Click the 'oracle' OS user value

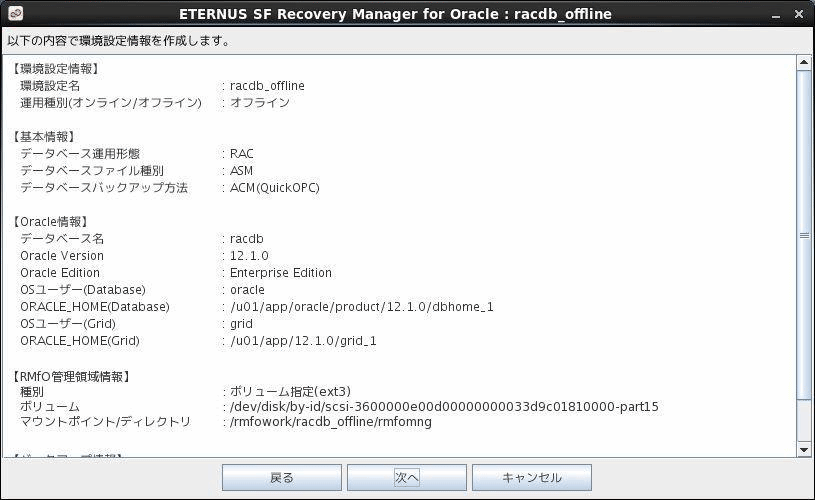(247, 290)
